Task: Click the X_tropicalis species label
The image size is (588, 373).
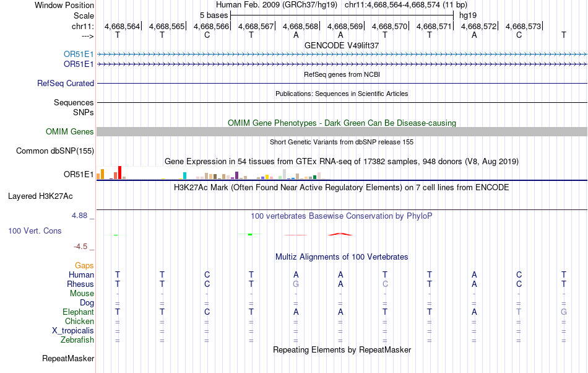Action: tap(73, 331)
